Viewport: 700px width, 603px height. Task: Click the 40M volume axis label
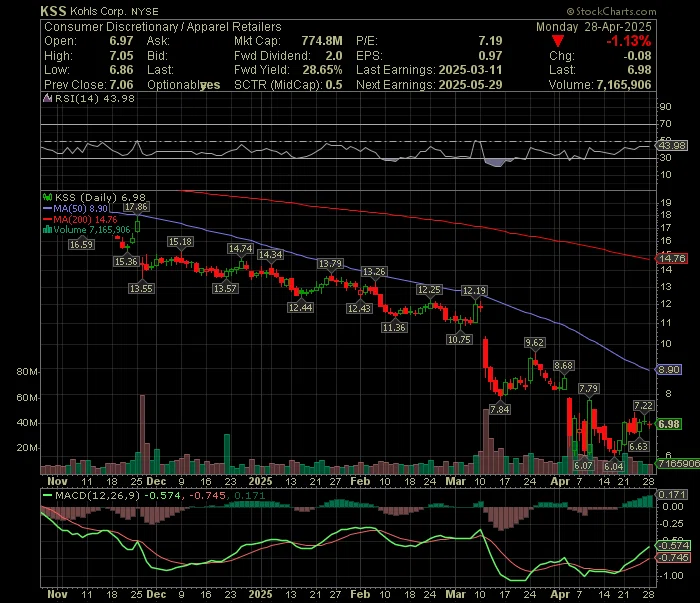[28, 423]
